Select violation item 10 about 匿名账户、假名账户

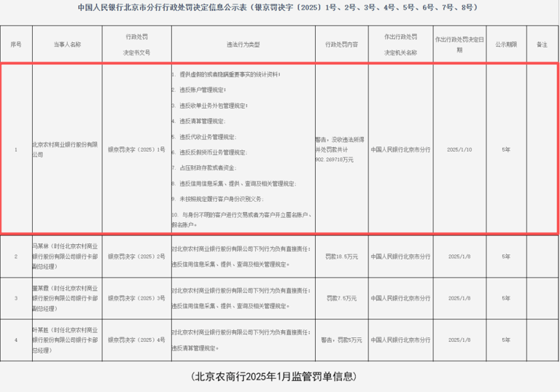tap(242, 220)
